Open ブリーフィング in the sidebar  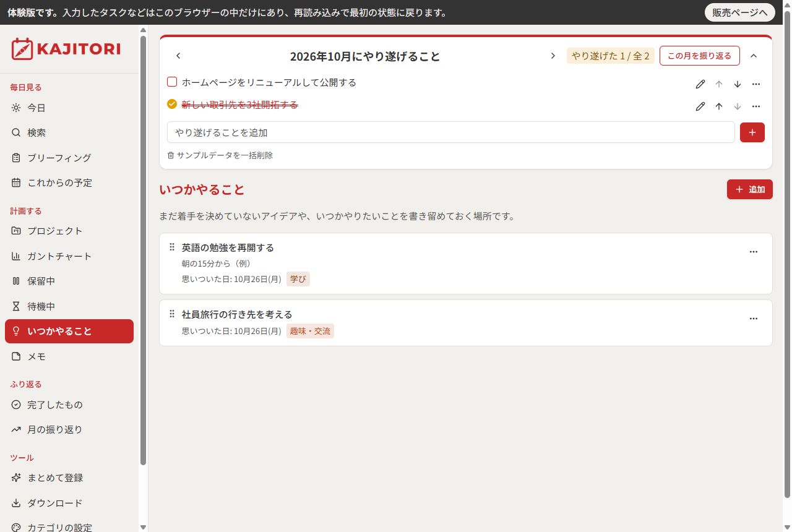[x=69, y=158]
